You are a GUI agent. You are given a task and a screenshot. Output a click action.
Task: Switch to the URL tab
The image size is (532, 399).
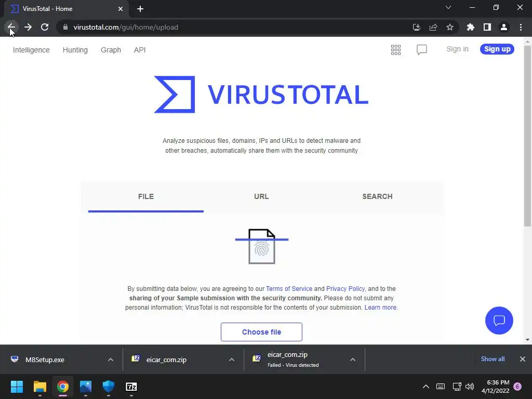click(x=261, y=196)
